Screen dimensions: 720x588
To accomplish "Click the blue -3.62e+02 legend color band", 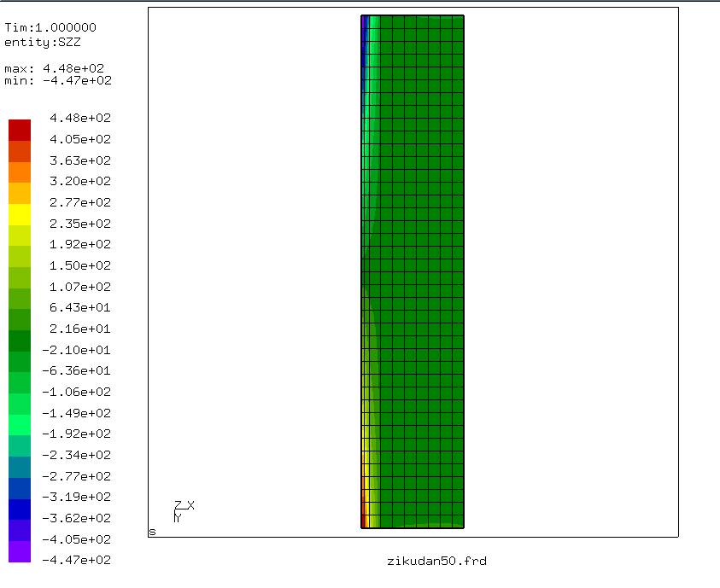I will pos(20,509).
